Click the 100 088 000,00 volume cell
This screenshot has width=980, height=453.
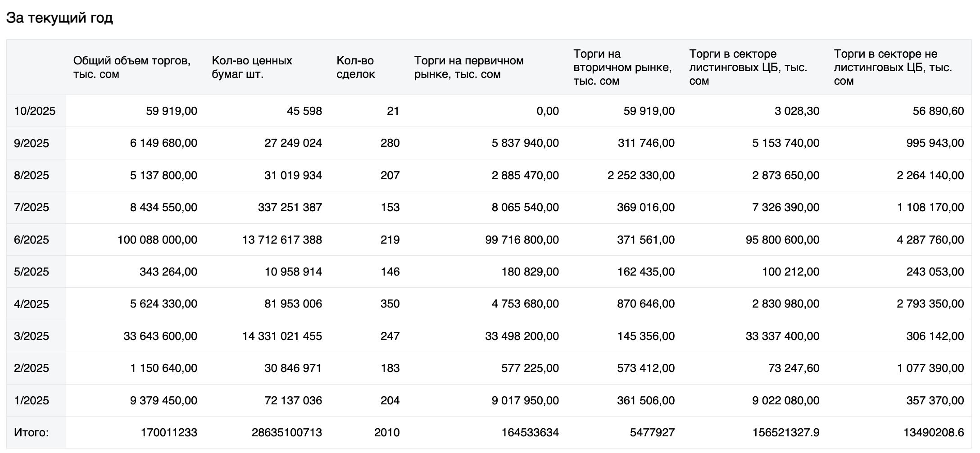coord(157,240)
